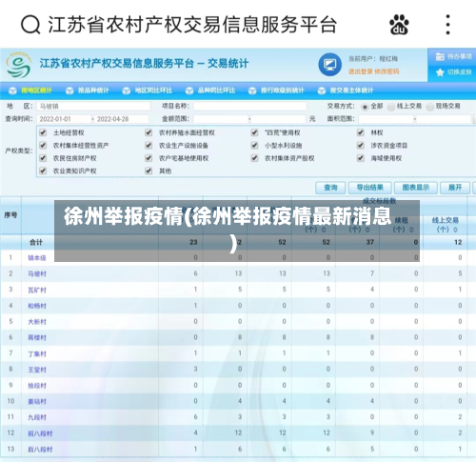This screenshot has width=476, height=462.
Task: Click the platform's green logo
Action: [19, 65]
